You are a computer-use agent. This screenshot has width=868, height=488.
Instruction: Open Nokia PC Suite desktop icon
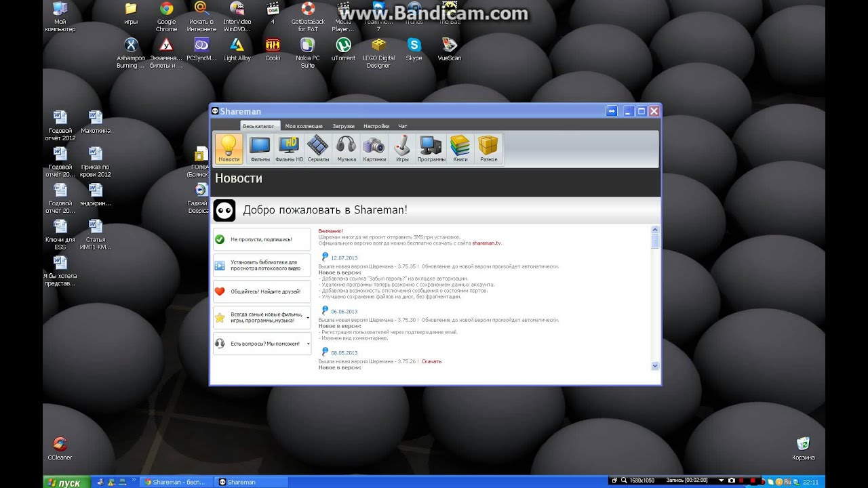point(307,53)
